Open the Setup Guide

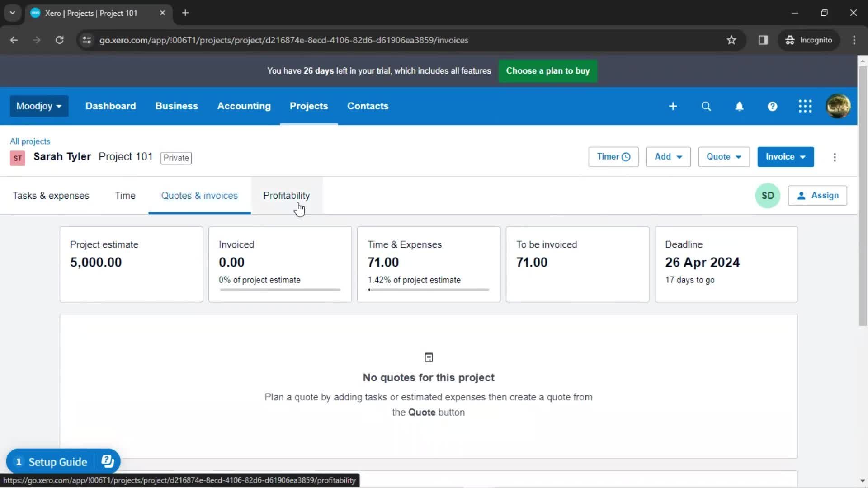coord(57,462)
